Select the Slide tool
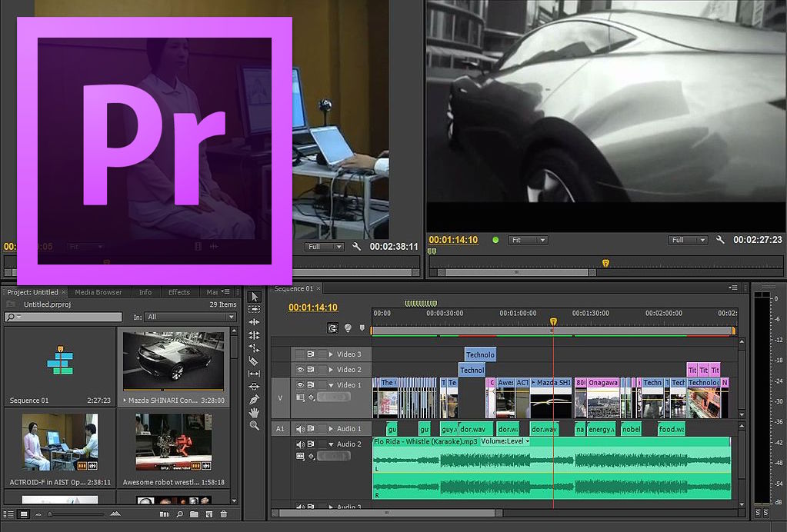This screenshot has height=532, width=787. (255, 387)
